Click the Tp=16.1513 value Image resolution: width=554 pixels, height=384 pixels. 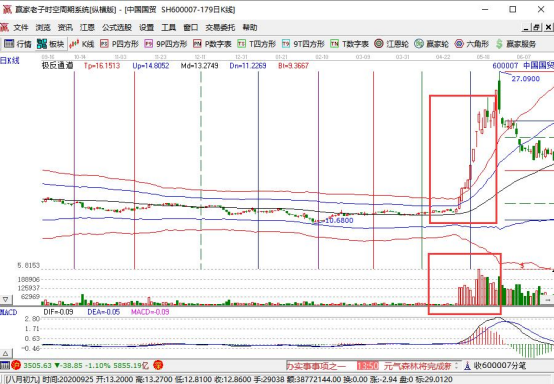pos(102,66)
